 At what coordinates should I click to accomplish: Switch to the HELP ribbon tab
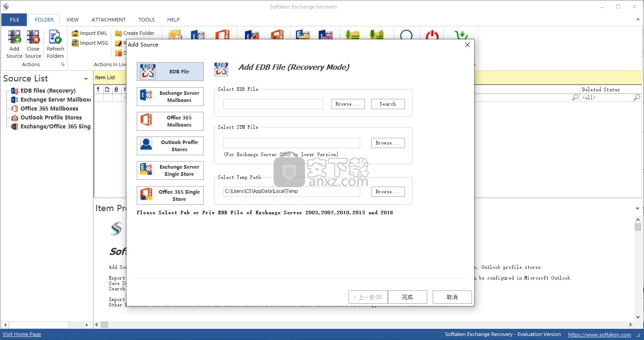[x=173, y=20]
